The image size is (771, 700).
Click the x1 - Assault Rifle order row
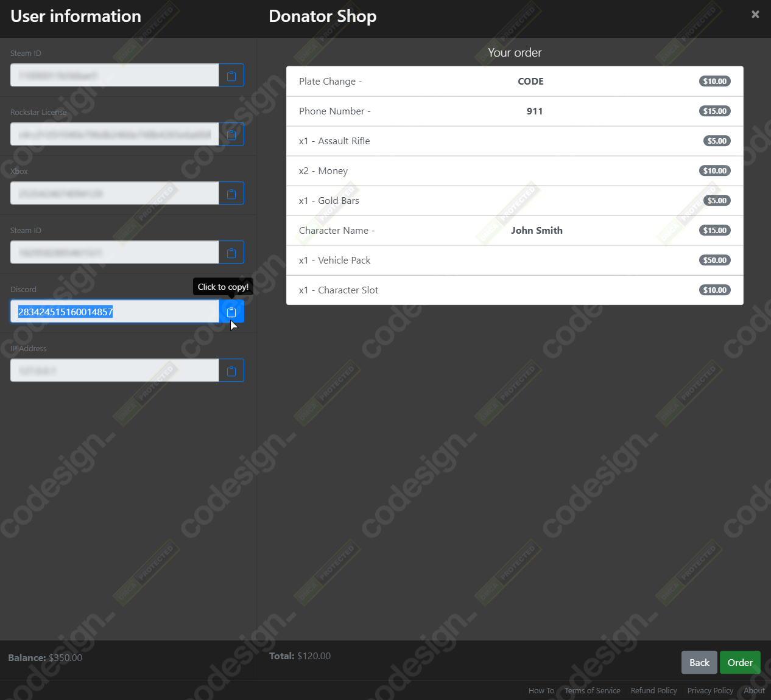pyautogui.click(x=515, y=141)
